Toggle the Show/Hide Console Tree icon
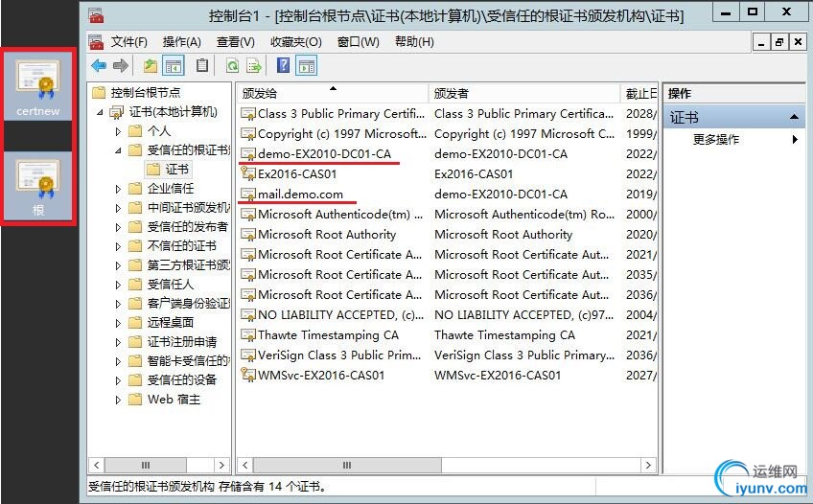The width and height of the screenshot is (813, 504). 174,66
